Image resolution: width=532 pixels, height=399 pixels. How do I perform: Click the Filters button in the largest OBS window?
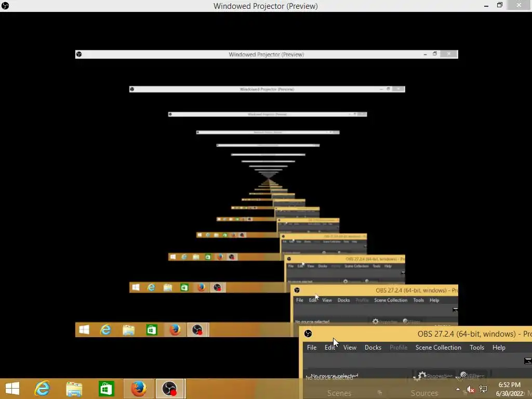472,375
